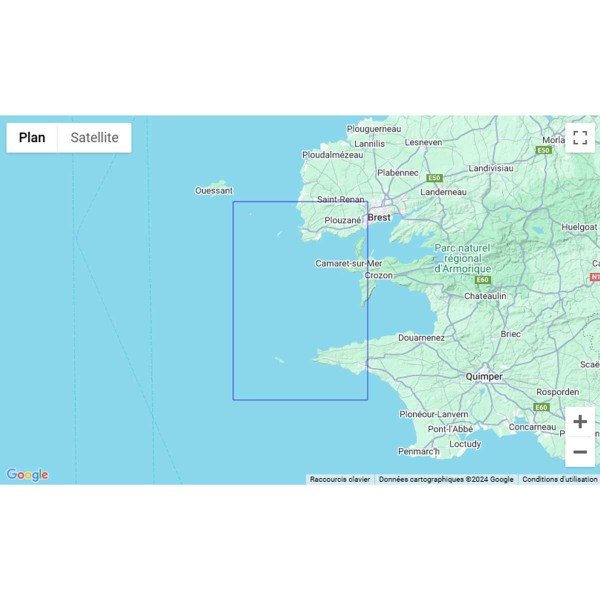Click the Ouessant island label
This screenshot has width=600, height=600.
pos(214,191)
